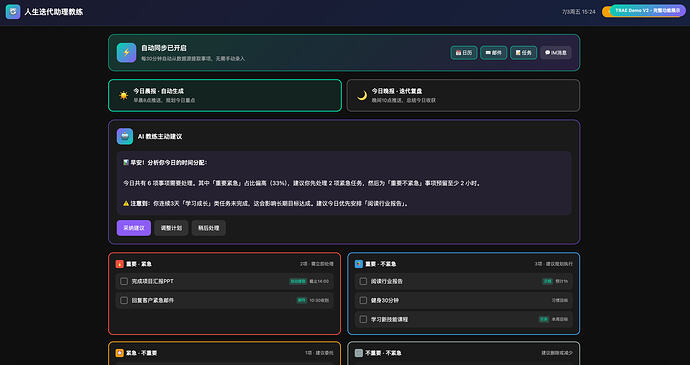The height and width of the screenshot is (365, 690).
Task: Click the AI 教练主动建议 heading
Action: tap(160, 136)
